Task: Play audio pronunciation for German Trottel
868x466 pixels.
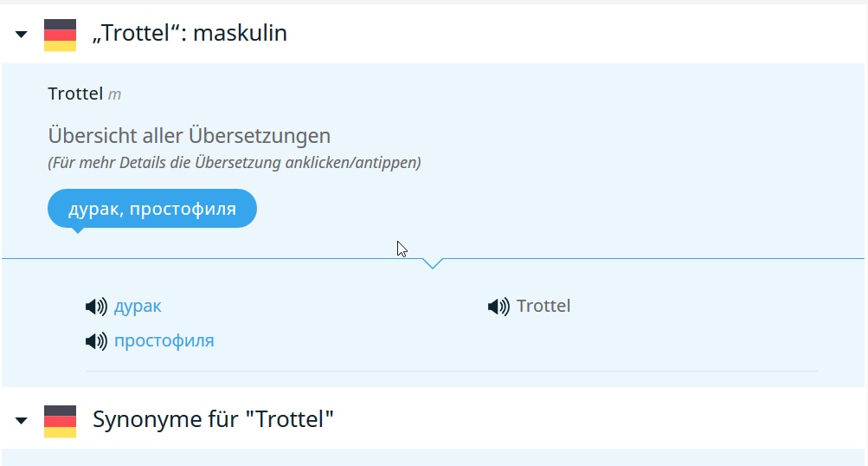Action: click(498, 306)
